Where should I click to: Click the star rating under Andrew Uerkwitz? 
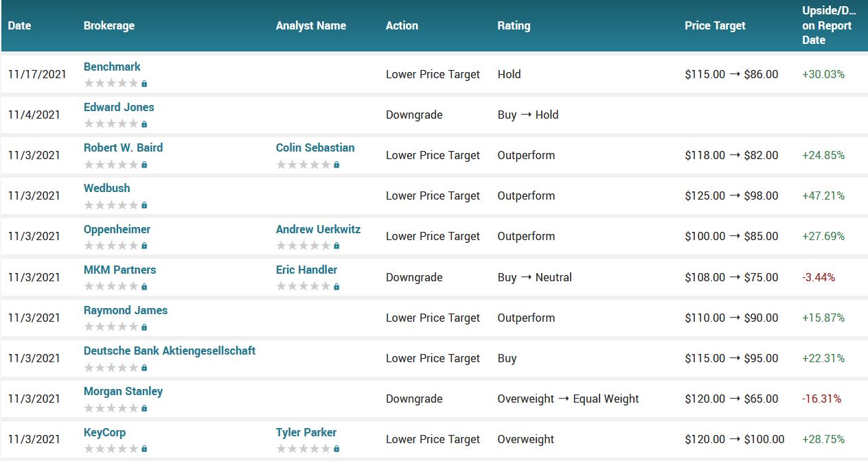point(304,245)
